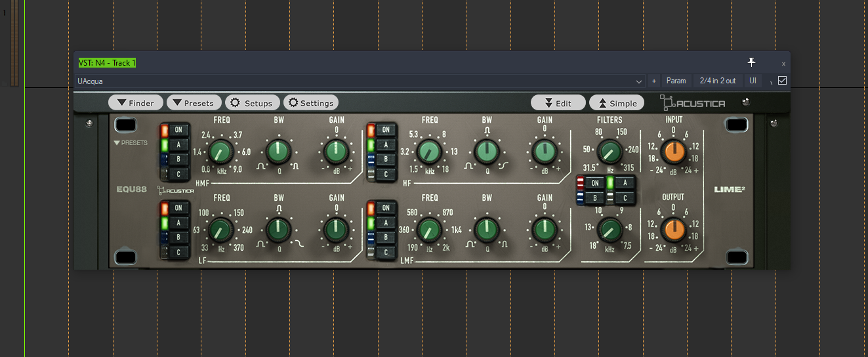Toggle the HF band ON switch

coord(386,130)
